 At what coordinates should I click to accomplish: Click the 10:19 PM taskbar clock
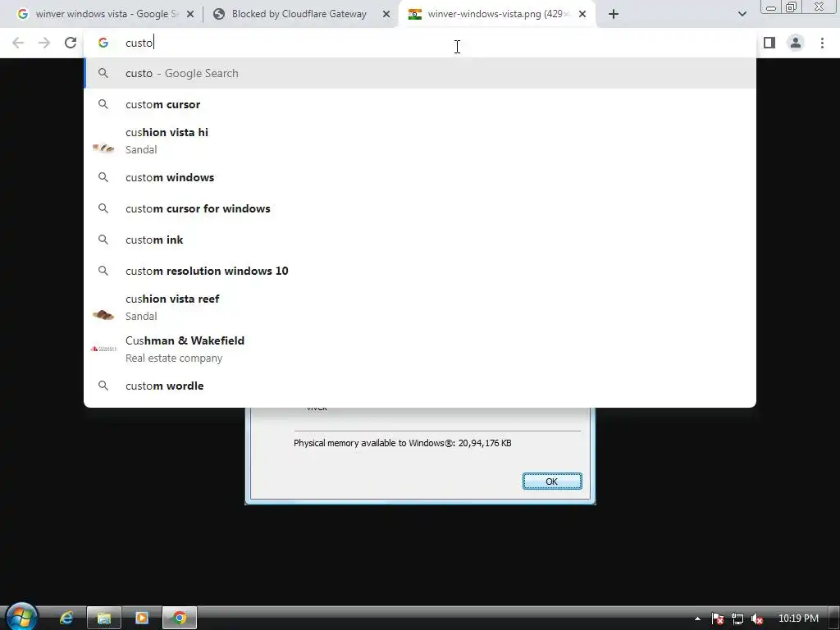[798, 619]
